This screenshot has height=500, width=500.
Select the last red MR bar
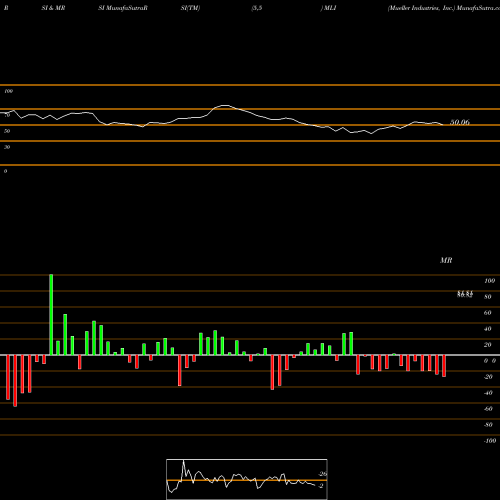(444, 366)
